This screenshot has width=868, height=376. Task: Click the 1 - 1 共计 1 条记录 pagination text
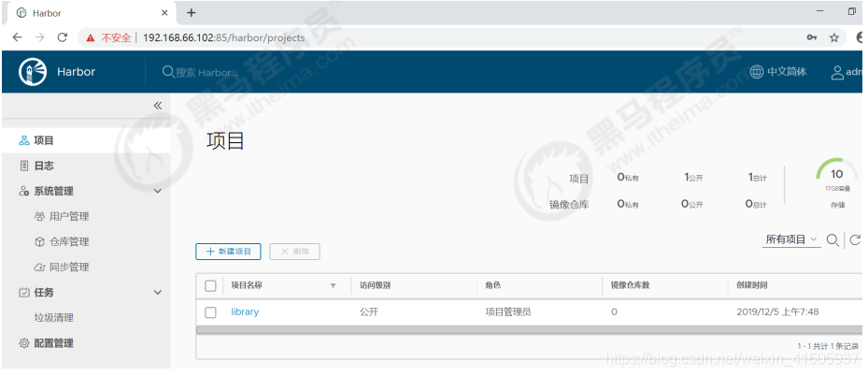pos(828,346)
